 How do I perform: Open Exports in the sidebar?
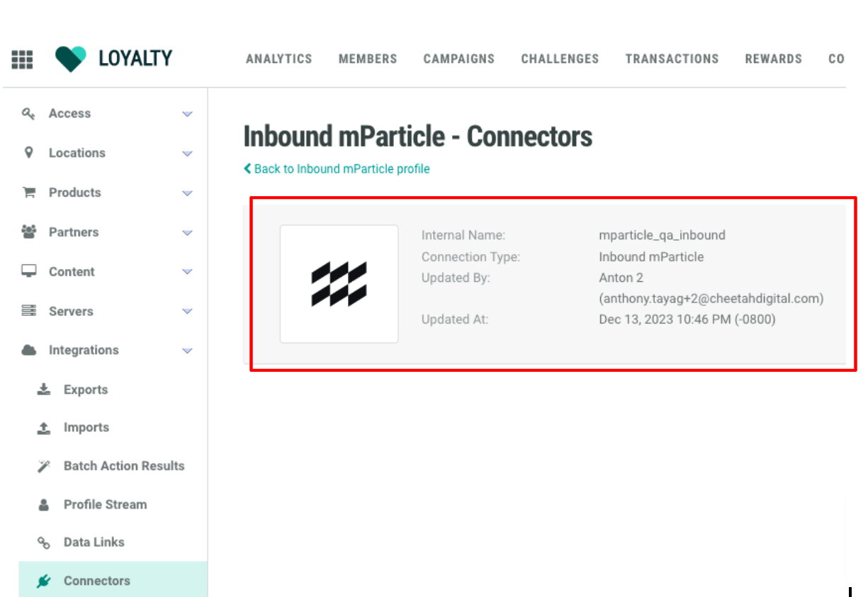click(x=86, y=390)
